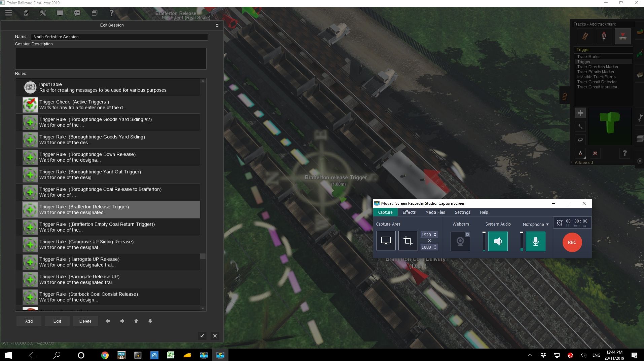Click the Edit rule button
Viewport: 644px width, 361px height.
click(x=57, y=321)
